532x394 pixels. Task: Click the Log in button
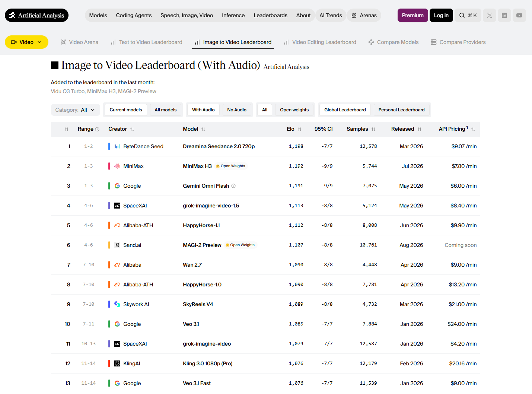[441, 15]
